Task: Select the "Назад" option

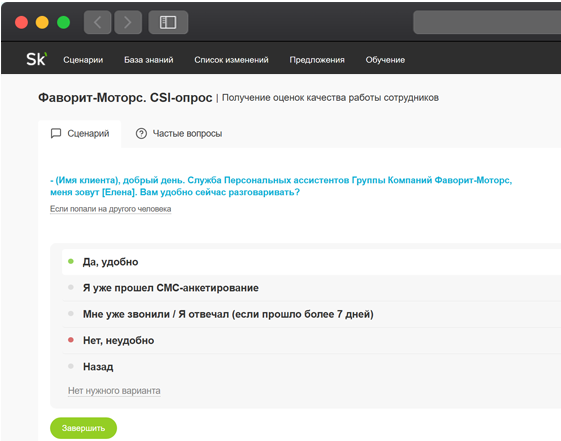Action: click(311, 367)
